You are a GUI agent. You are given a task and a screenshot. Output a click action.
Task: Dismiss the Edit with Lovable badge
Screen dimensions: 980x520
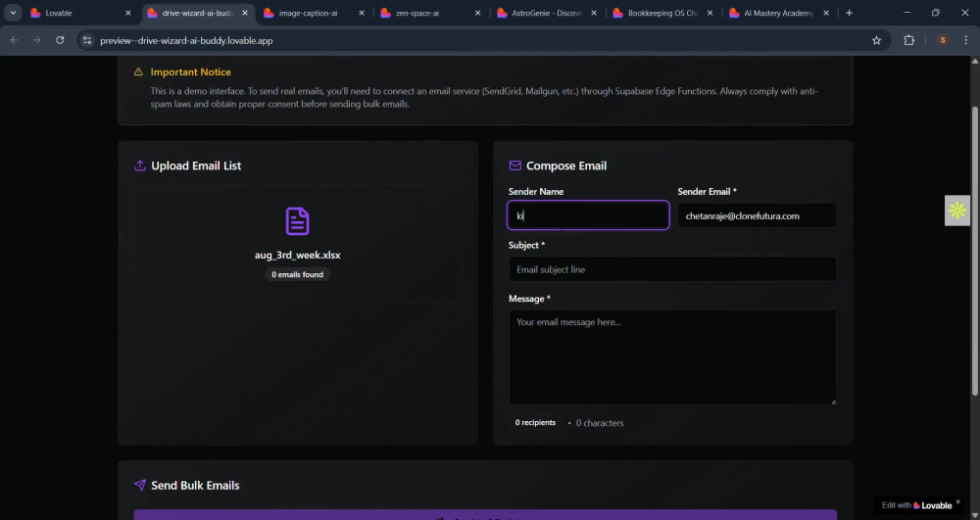[957, 501]
